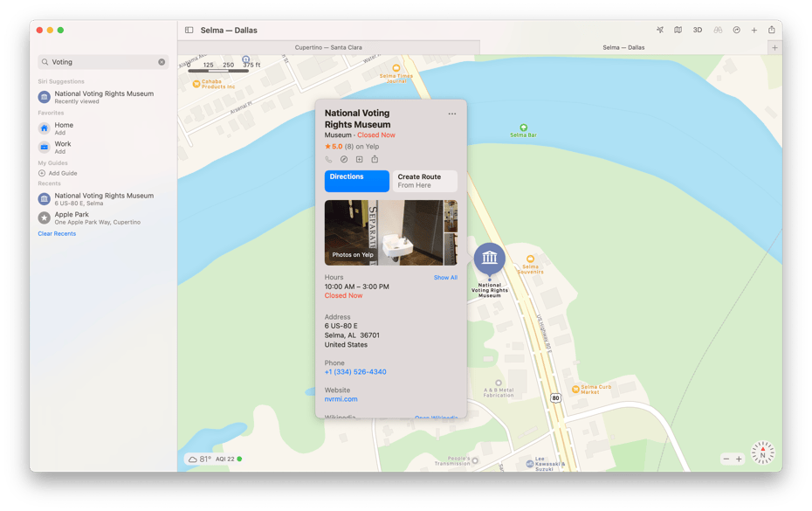Click the route 80 highway shield

point(555,398)
